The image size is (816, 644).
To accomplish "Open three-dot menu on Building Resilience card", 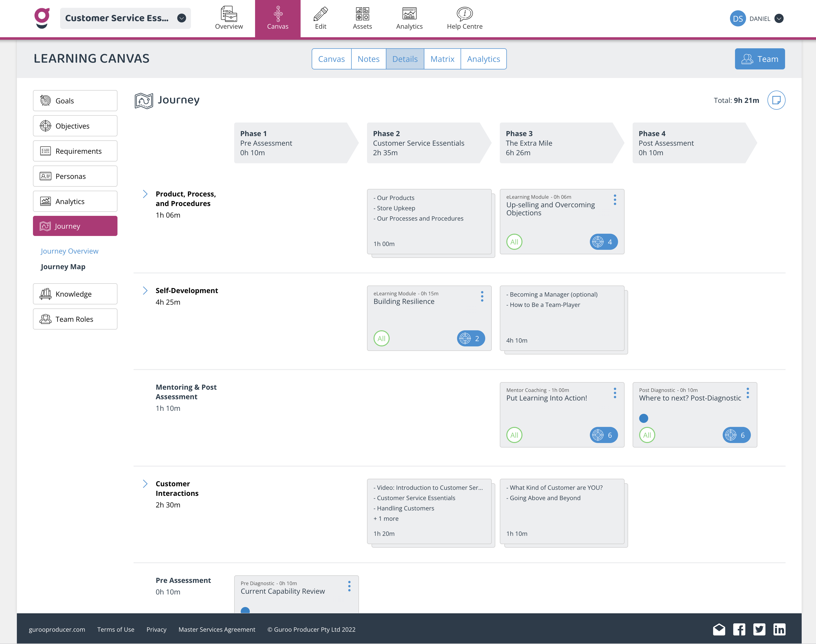I will 482,296.
